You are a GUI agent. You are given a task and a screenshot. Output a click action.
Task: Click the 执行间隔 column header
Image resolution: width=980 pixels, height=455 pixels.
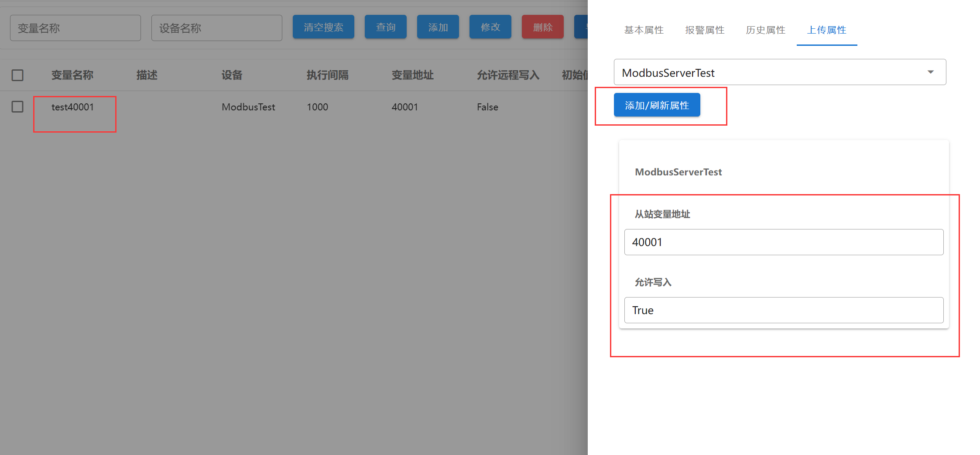327,75
